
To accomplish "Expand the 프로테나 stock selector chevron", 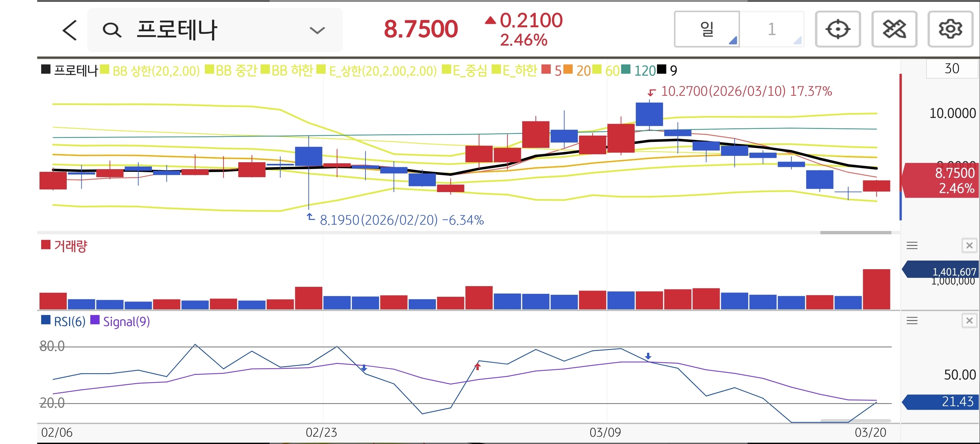I will [x=317, y=30].
